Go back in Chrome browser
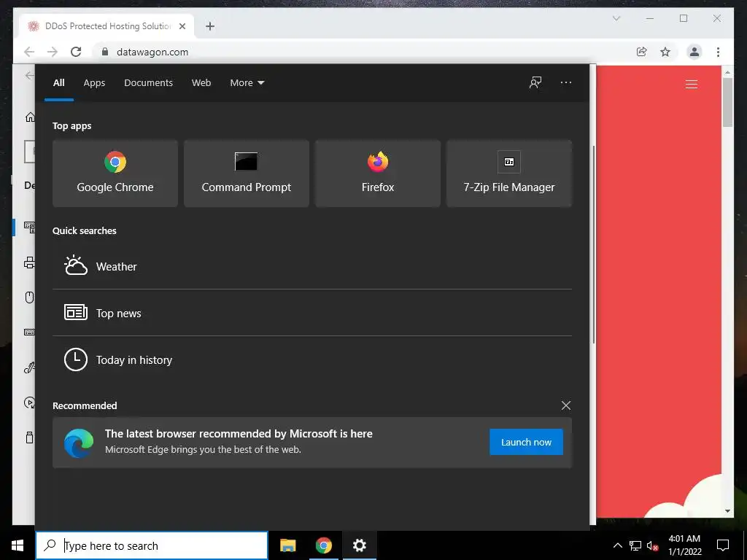 [x=29, y=52]
